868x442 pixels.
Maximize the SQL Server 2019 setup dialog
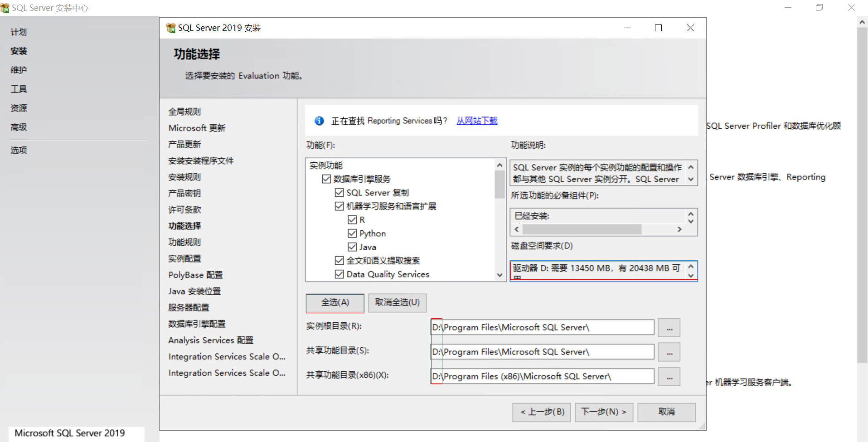658,28
